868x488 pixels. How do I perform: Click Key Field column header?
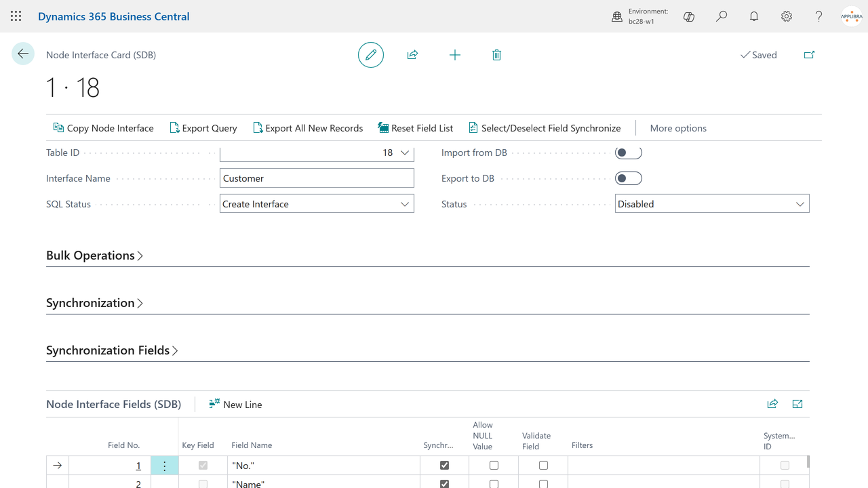[x=198, y=445]
